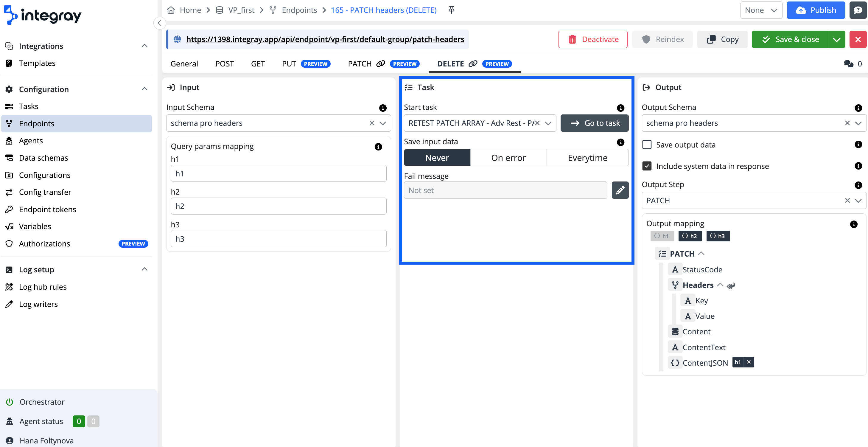The width and height of the screenshot is (868, 447).
Task: Click the h2 query param input field
Action: tap(278, 206)
